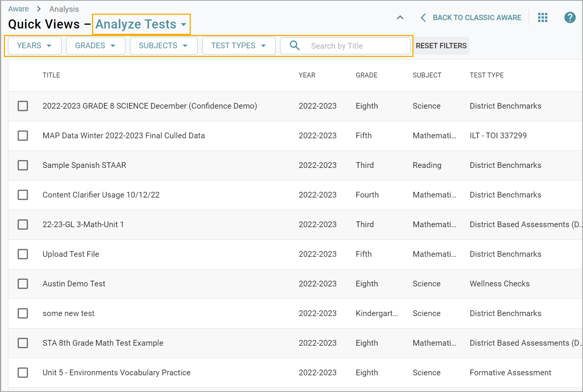
Task: Open the apps grid icon
Action: click(543, 17)
